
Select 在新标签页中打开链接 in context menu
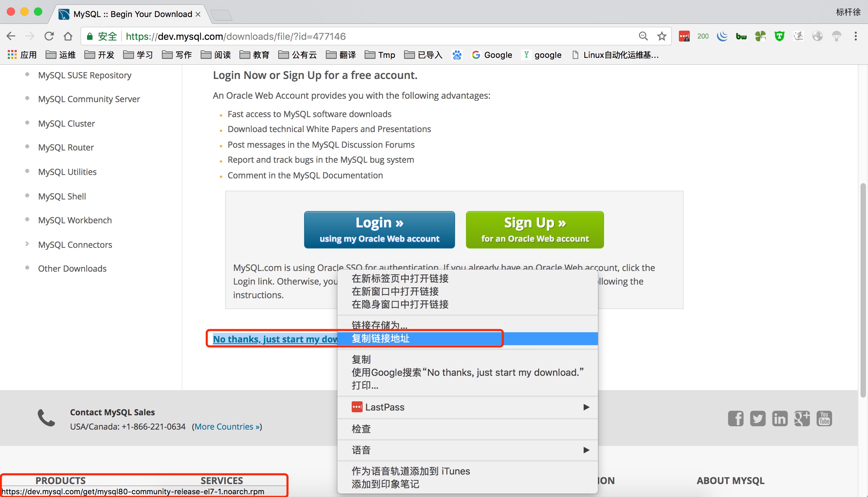pyautogui.click(x=467, y=278)
